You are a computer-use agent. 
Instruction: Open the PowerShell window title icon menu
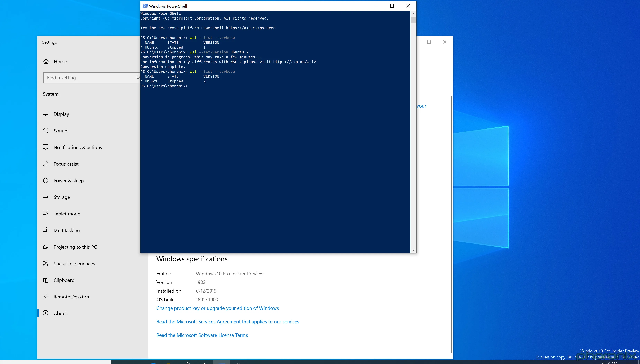pos(145,6)
